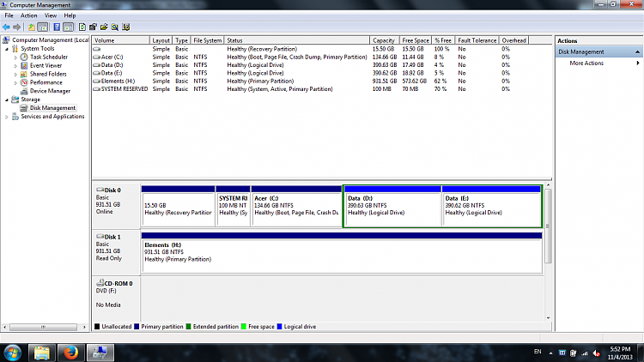644x362 pixels.
Task: Click the muted volume tray icon
Action: (x=597, y=353)
